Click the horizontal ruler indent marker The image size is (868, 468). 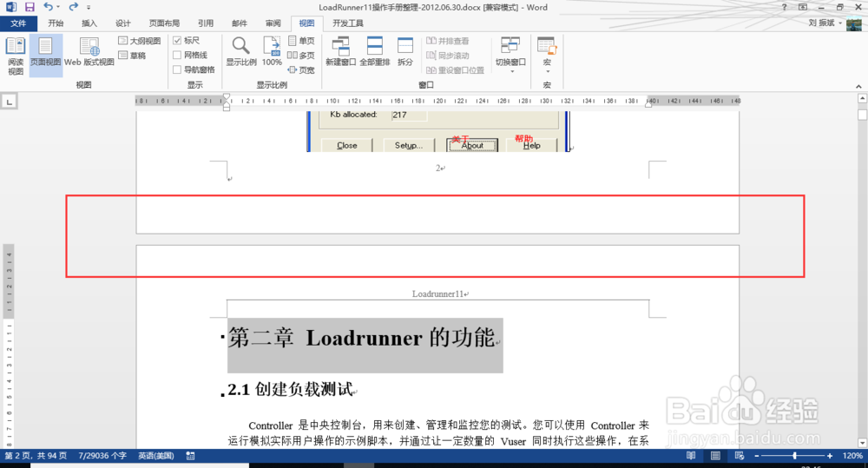[227, 102]
